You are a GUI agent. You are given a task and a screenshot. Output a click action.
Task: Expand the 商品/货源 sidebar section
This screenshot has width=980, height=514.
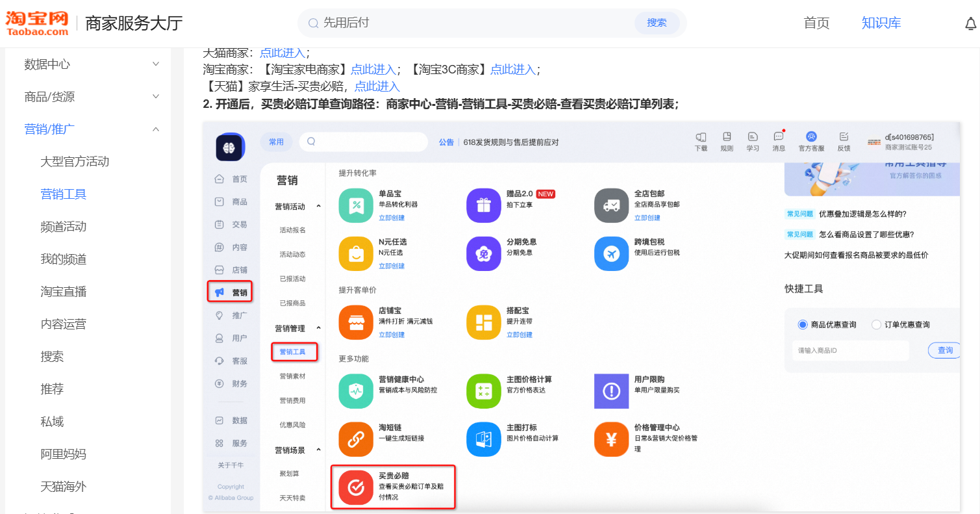pyautogui.click(x=156, y=97)
